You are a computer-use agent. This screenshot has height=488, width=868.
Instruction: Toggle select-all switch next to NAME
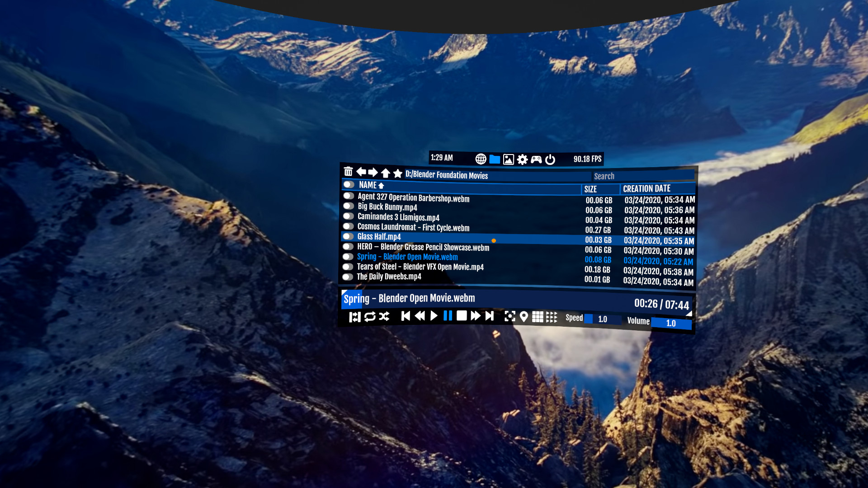[349, 184]
